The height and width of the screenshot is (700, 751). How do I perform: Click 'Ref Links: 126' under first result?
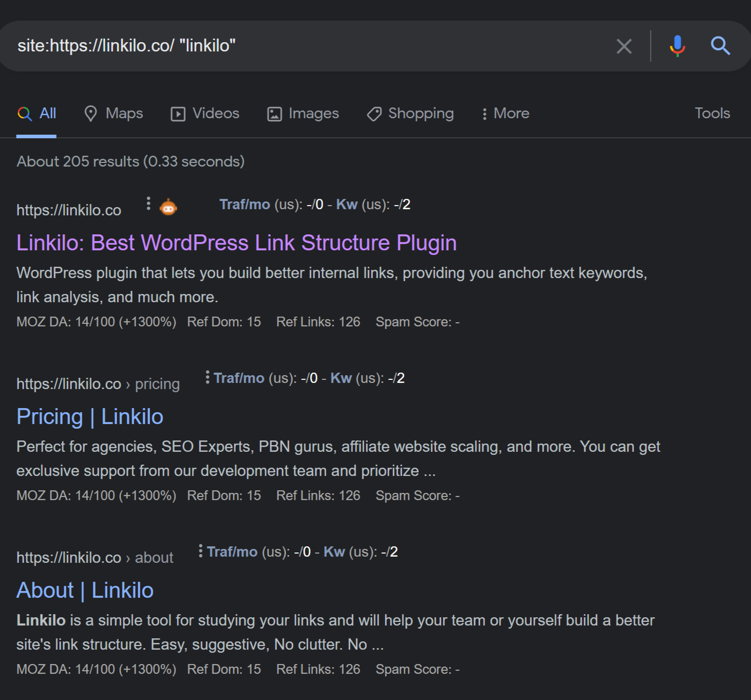[x=318, y=322]
